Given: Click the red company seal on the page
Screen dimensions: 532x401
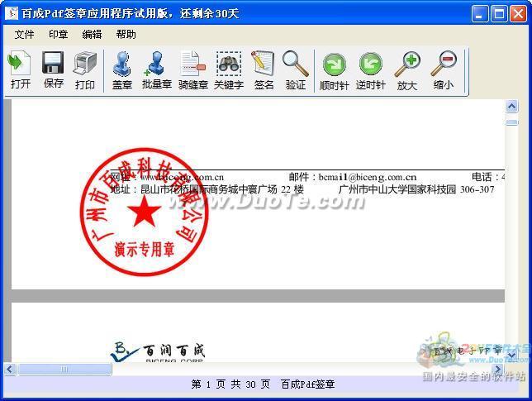Looking at the screenshot, I should [x=145, y=212].
